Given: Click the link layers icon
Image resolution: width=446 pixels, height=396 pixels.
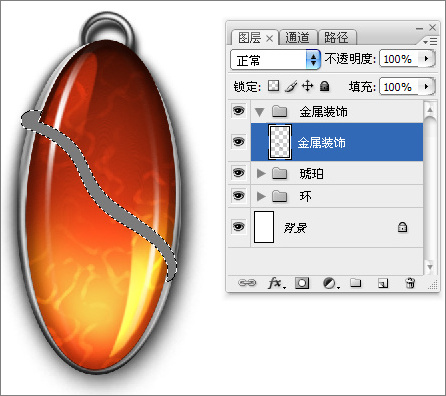Looking at the screenshot, I should pos(247,283).
